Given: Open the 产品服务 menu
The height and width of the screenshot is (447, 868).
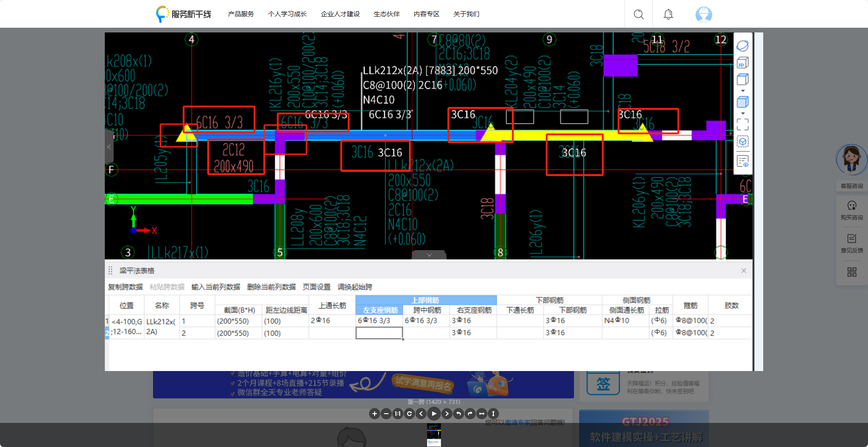Looking at the screenshot, I should [x=241, y=14].
